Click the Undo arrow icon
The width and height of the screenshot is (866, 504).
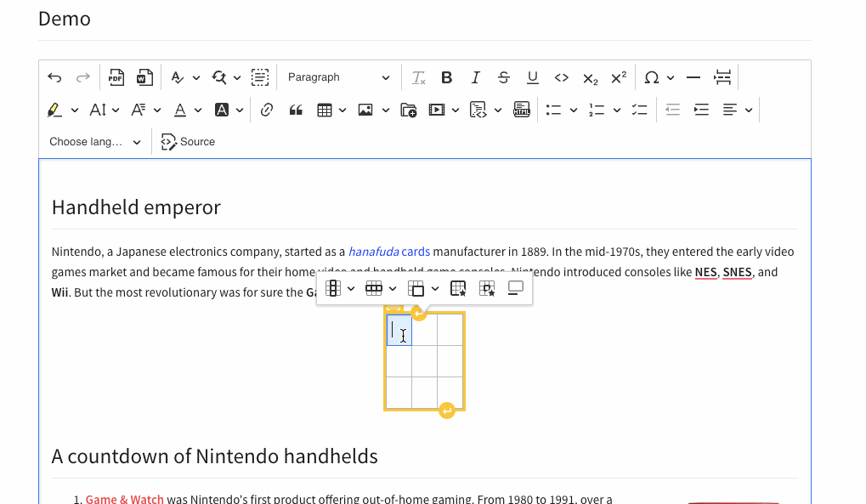pyautogui.click(x=54, y=77)
